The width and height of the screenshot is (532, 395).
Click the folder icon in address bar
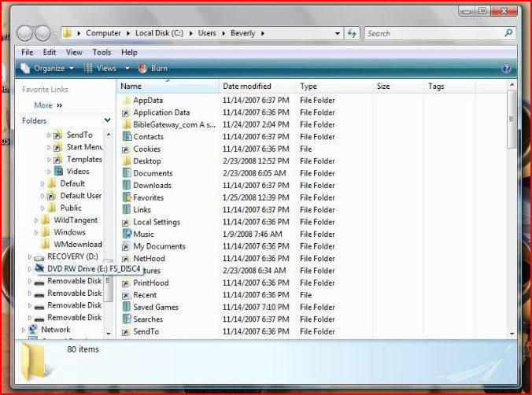click(68, 33)
